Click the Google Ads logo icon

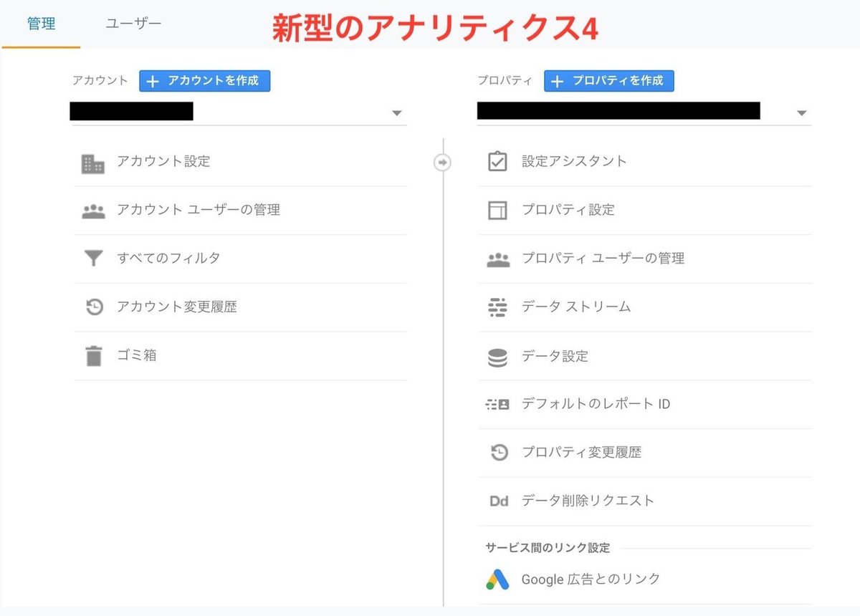pos(497,579)
